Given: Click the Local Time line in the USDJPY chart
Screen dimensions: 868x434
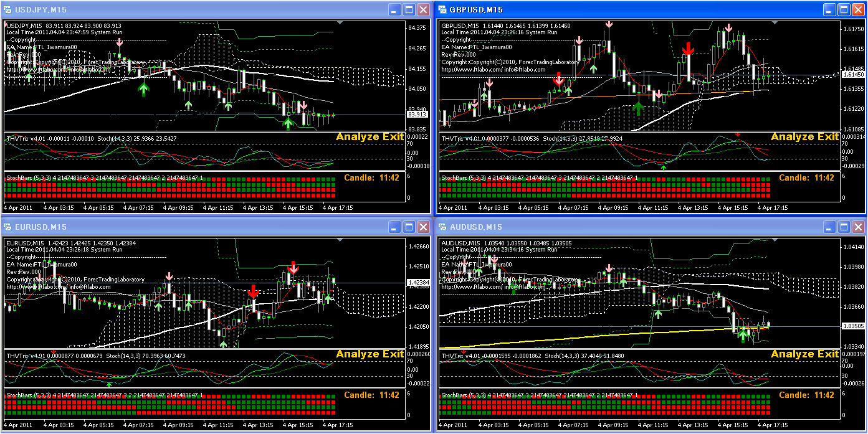Looking at the screenshot, I should (64, 32).
